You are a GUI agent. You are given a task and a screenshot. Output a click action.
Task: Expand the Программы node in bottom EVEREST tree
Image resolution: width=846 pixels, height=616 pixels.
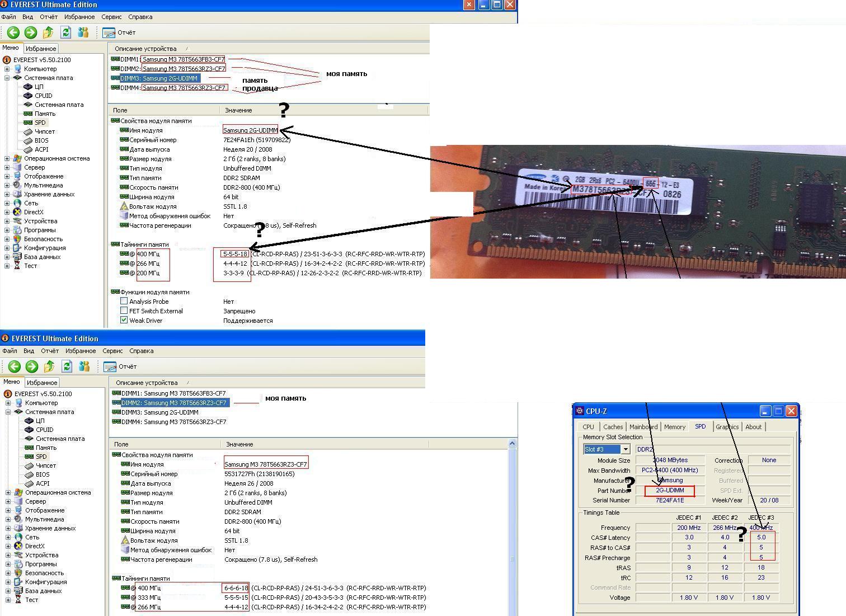tap(8, 564)
